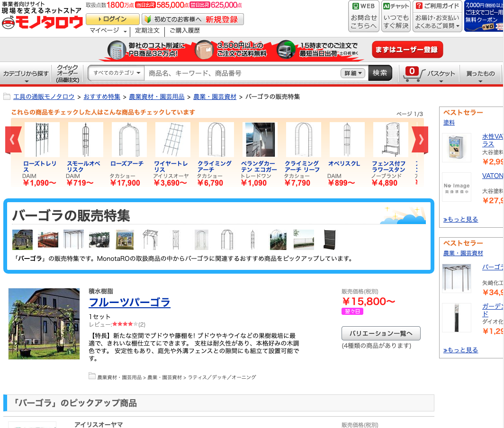Open the basket cart icon

(414, 73)
